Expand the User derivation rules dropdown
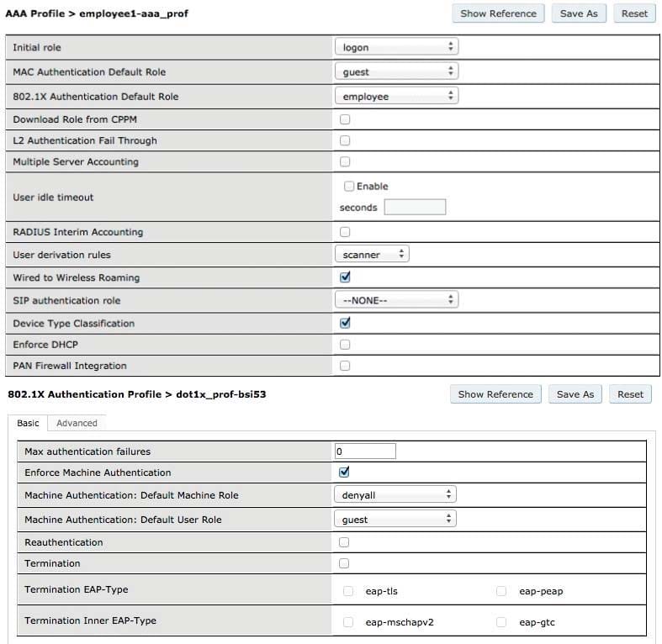This screenshot has height=644, width=662. 371,254
